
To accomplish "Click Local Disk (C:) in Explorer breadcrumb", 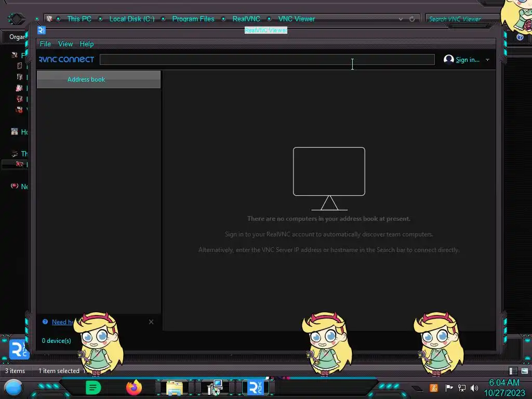I will 131,19.
